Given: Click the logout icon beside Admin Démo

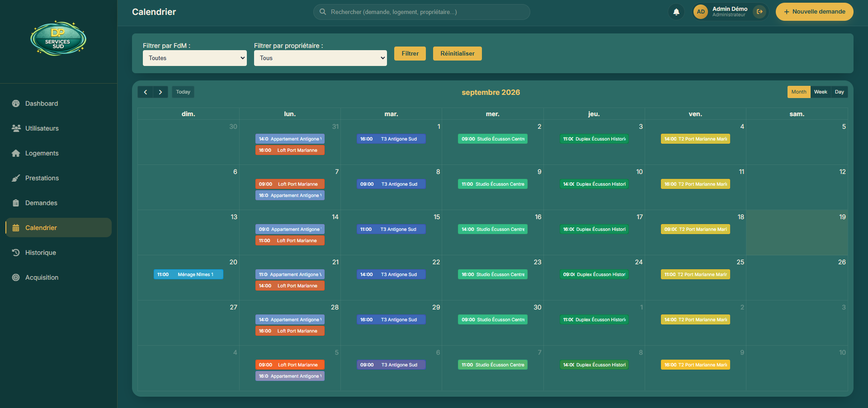Looking at the screenshot, I should coord(759,12).
